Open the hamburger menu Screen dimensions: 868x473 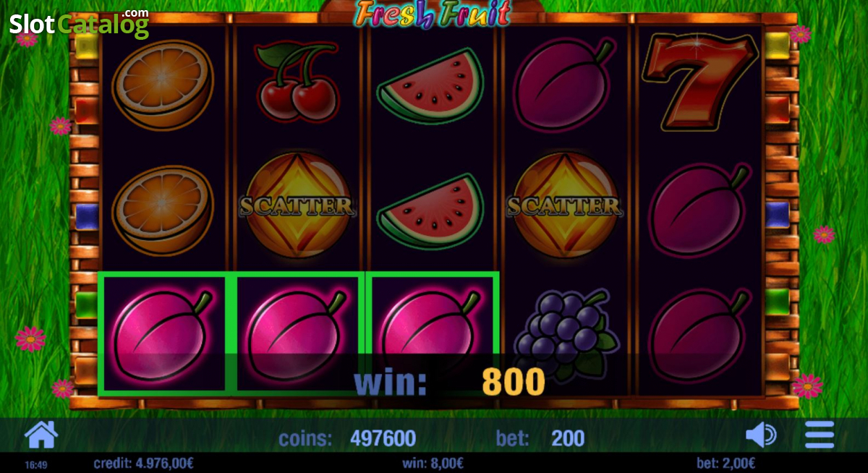(x=820, y=435)
